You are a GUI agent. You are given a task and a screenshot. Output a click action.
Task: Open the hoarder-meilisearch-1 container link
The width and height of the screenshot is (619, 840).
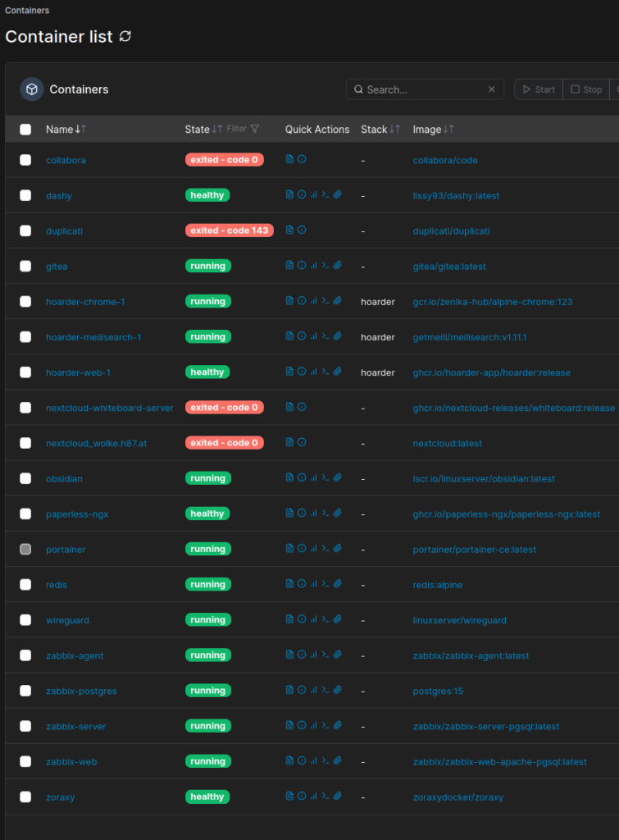tap(93, 337)
